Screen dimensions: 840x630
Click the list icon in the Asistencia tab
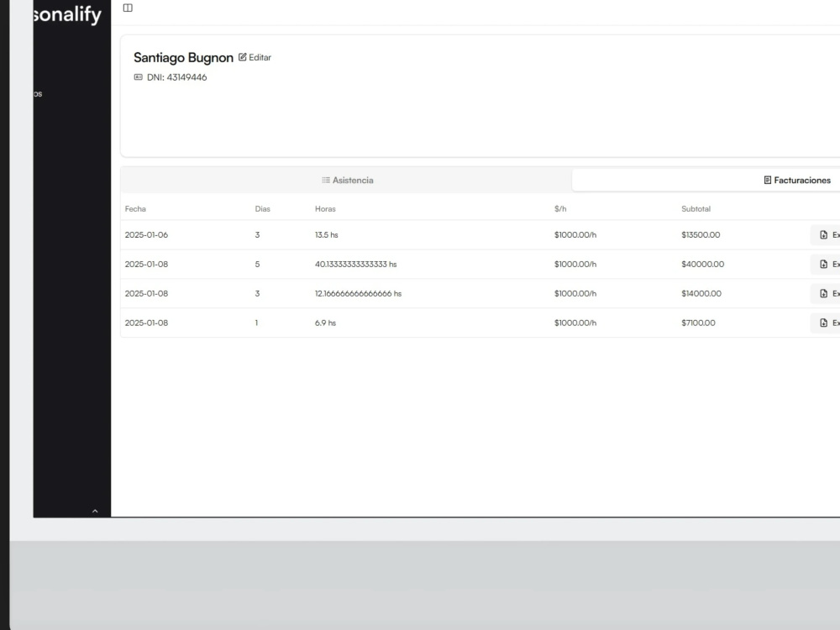pyautogui.click(x=326, y=180)
